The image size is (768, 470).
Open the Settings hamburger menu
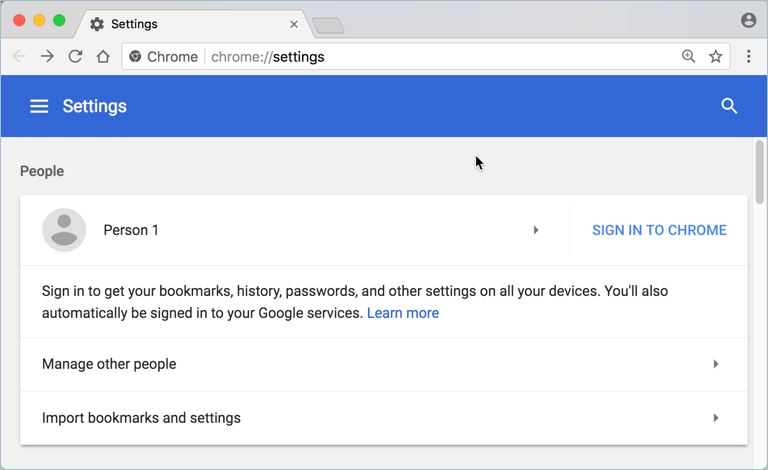point(39,106)
